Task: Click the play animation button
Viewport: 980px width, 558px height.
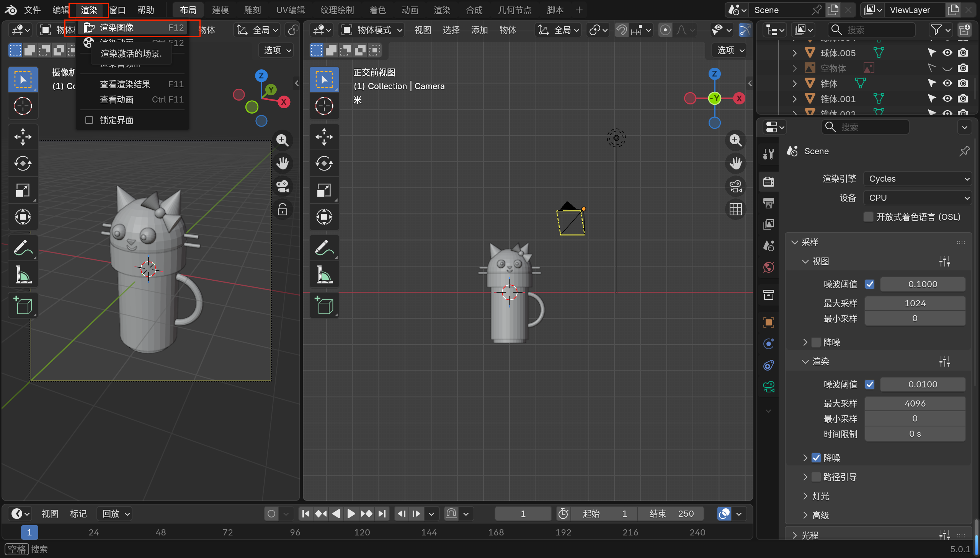Action: coord(351,514)
